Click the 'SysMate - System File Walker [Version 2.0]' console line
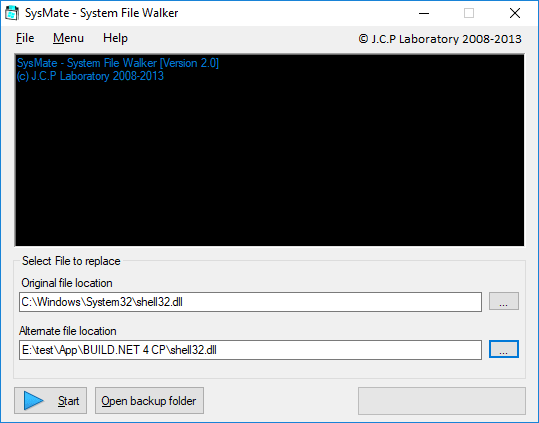 point(118,63)
